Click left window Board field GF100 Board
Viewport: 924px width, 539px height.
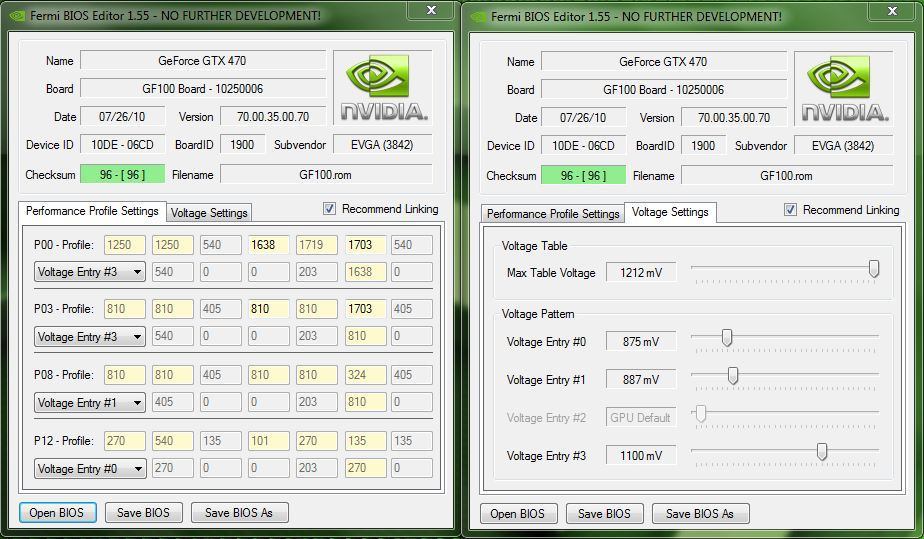[203, 88]
